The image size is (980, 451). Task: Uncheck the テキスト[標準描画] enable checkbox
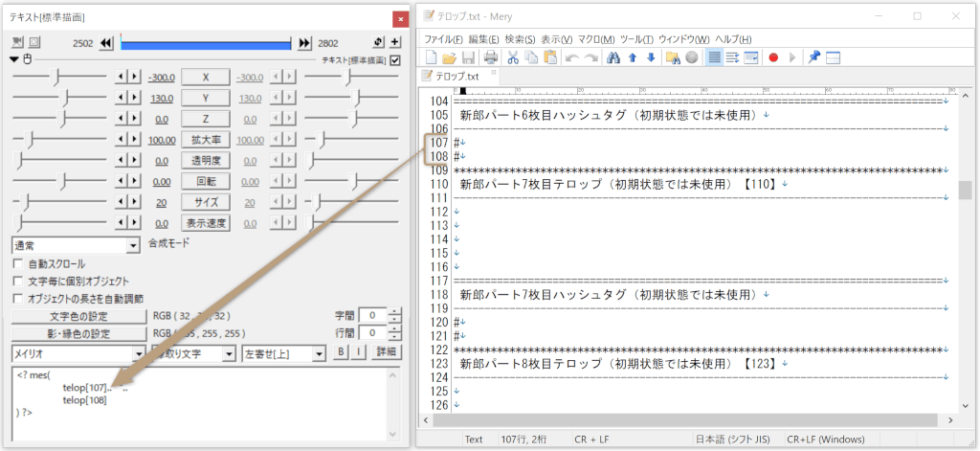click(x=395, y=60)
